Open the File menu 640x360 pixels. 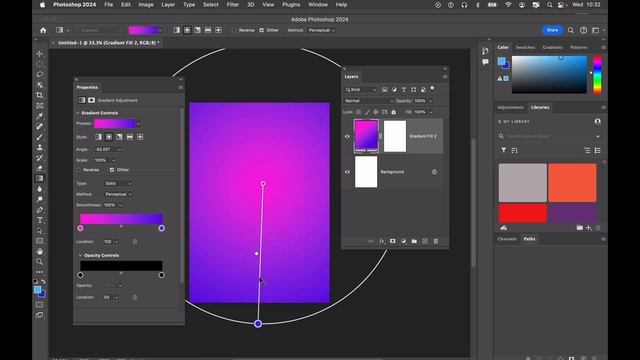pos(109,5)
